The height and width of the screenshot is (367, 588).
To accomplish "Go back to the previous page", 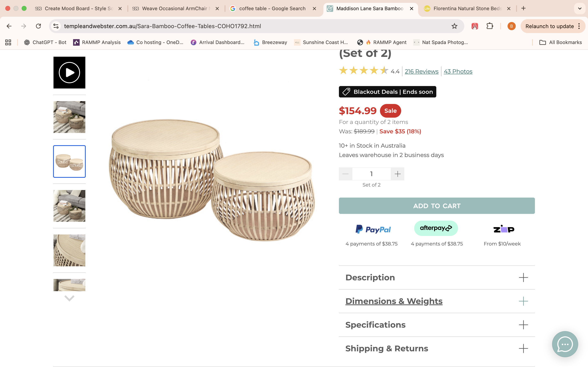I will point(9,26).
